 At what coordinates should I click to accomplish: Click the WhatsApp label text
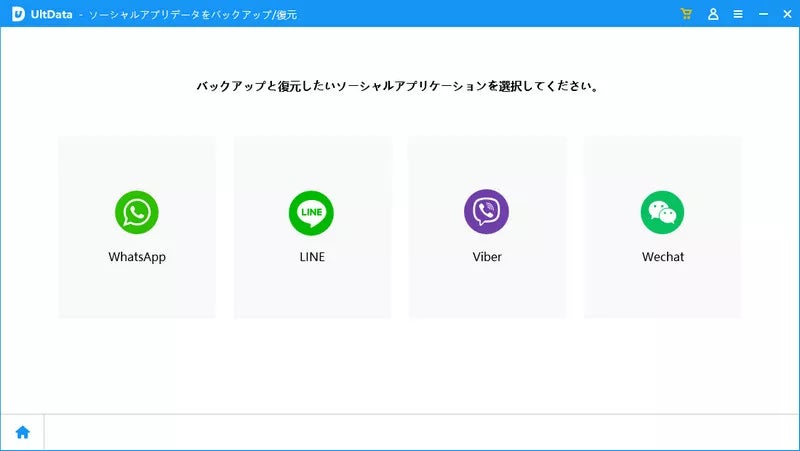click(137, 257)
